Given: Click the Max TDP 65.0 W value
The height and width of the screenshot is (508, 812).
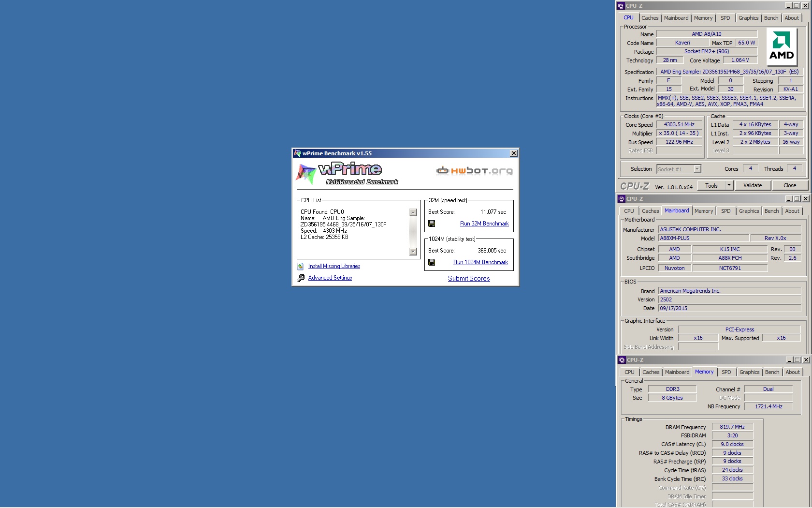Looking at the screenshot, I should point(746,43).
